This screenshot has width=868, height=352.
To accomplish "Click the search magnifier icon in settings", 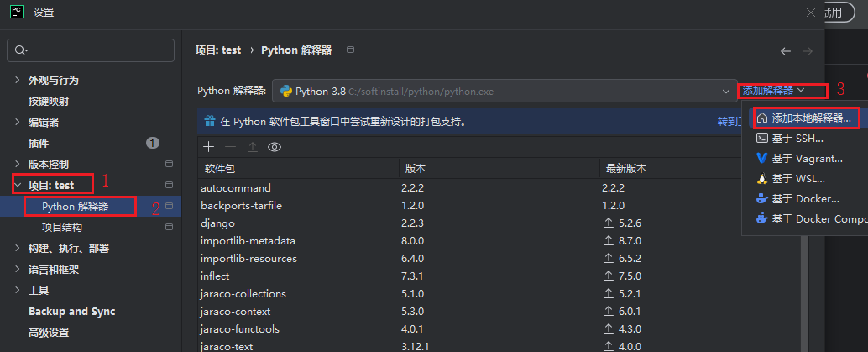I will click(x=21, y=50).
